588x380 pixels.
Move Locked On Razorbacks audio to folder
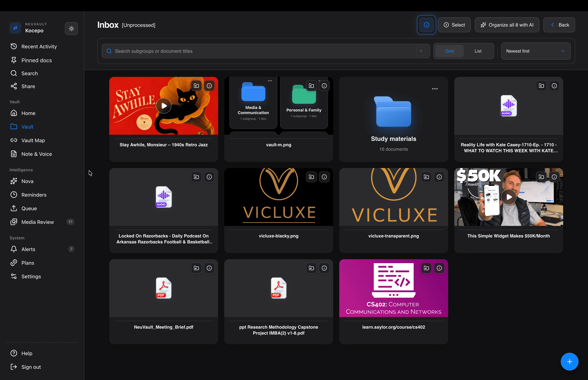point(196,177)
